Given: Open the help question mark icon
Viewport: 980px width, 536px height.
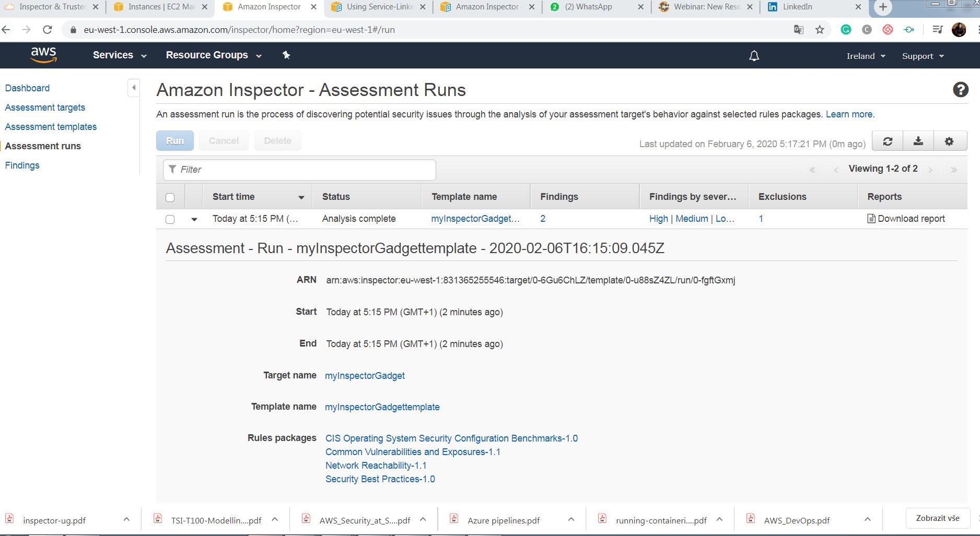Looking at the screenshot, I should 960,90.
